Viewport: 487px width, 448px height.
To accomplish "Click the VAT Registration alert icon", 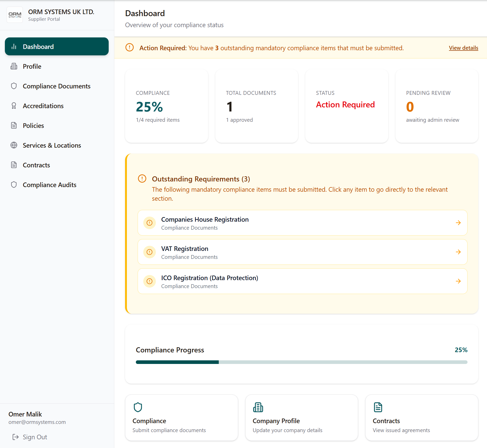I will [x=149, y=252].
